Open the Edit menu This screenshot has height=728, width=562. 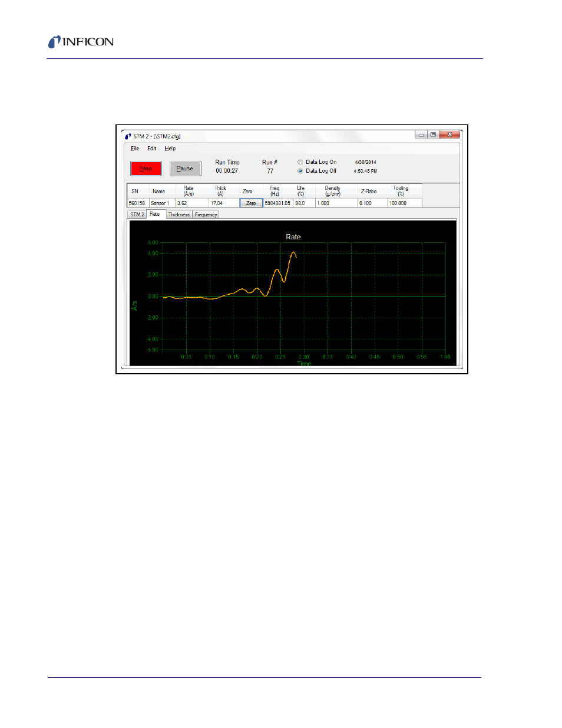pos(152,149)
